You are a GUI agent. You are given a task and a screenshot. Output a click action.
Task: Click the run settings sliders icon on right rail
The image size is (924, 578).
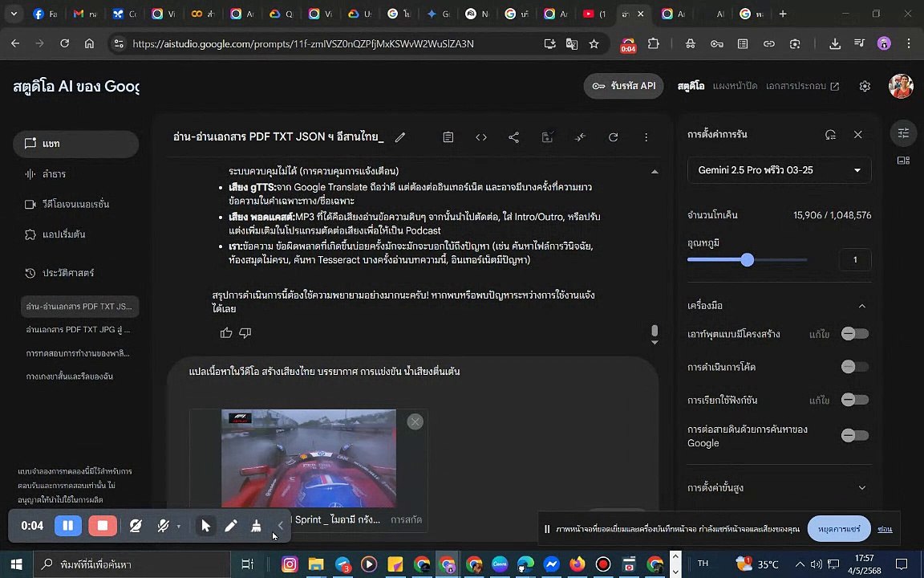click(903, 132)
